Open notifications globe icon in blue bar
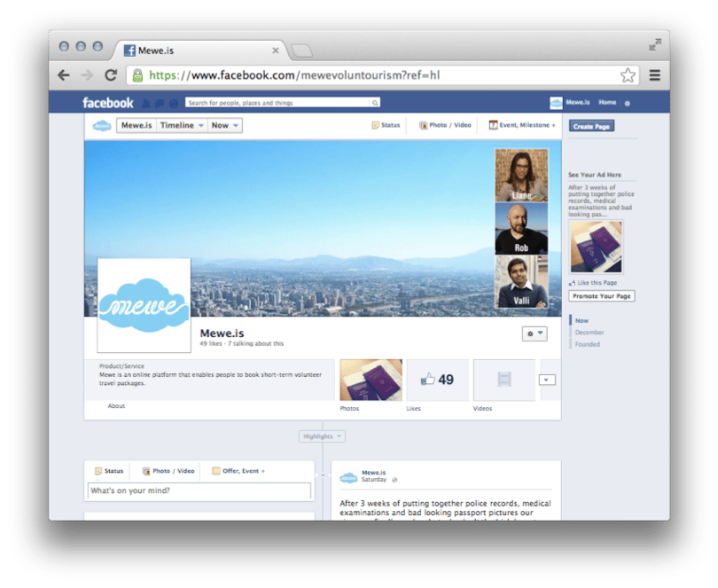 pos(174,104)
